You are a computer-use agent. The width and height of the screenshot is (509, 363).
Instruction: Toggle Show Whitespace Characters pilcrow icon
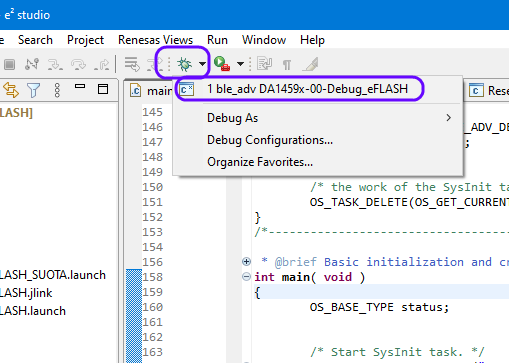287,64
